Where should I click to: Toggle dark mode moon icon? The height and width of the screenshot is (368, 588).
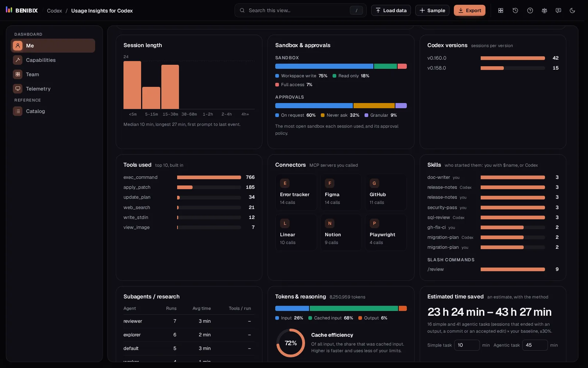[x=572, y=10]
